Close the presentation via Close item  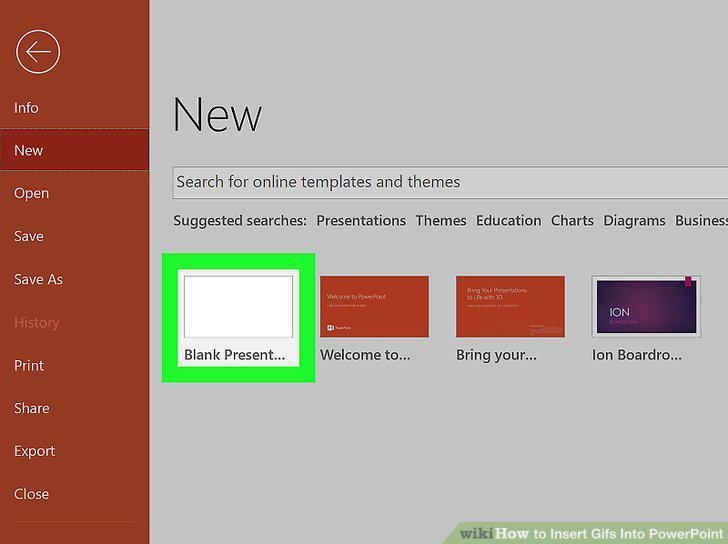pyautogui.click(x=31, y=494)
